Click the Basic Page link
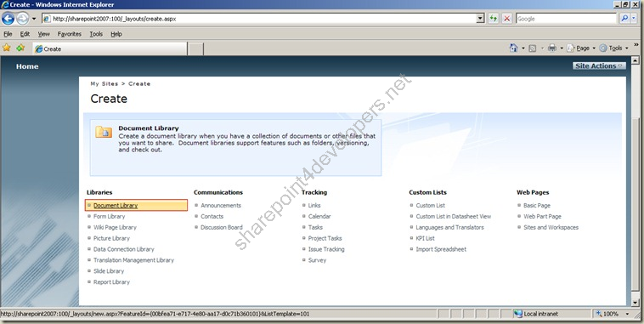644x324 pixels. tap(537, 205)
